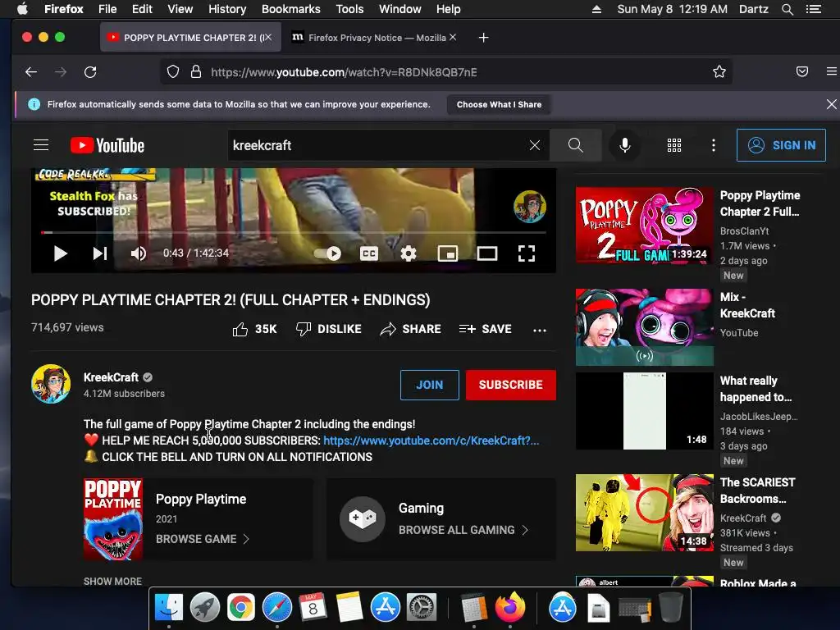Open Finder from the dock
The image size is (840, 630).
pos(168,608)
